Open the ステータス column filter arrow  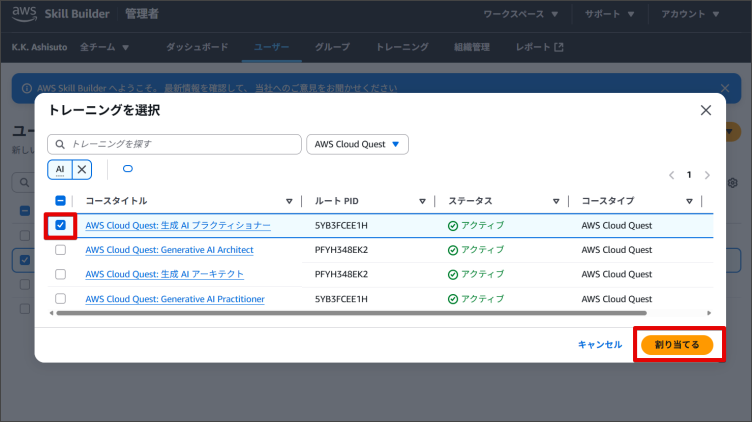(555, 201)
